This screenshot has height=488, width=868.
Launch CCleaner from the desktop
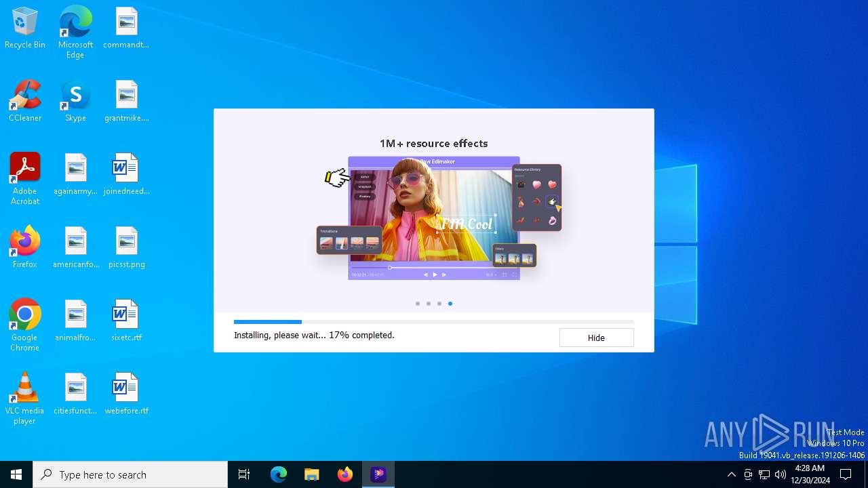[x=25, y=102]
